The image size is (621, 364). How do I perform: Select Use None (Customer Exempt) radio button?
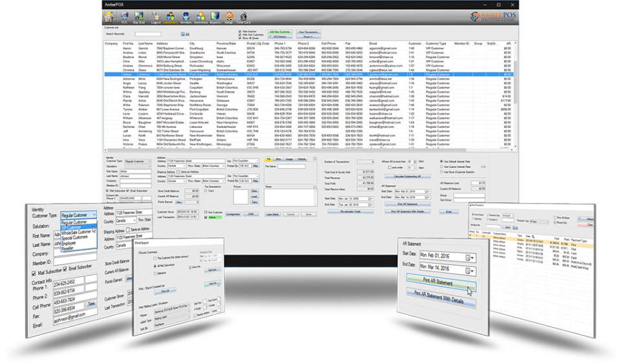click(x=442, y=172)
